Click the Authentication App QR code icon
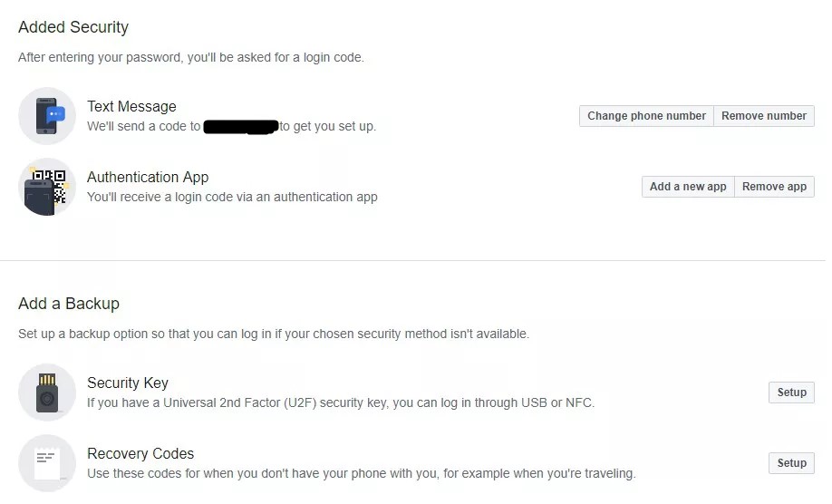832x504 pixels. pyautogui.click(x=47, y=187)
